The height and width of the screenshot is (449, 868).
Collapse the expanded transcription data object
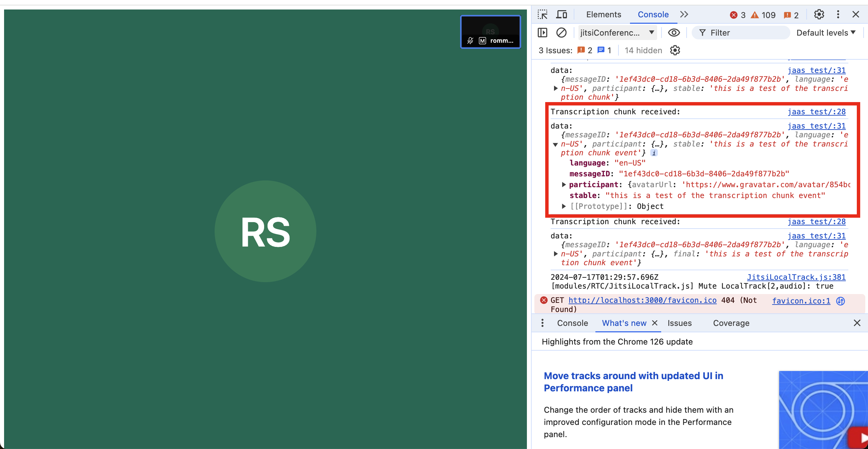555,144
